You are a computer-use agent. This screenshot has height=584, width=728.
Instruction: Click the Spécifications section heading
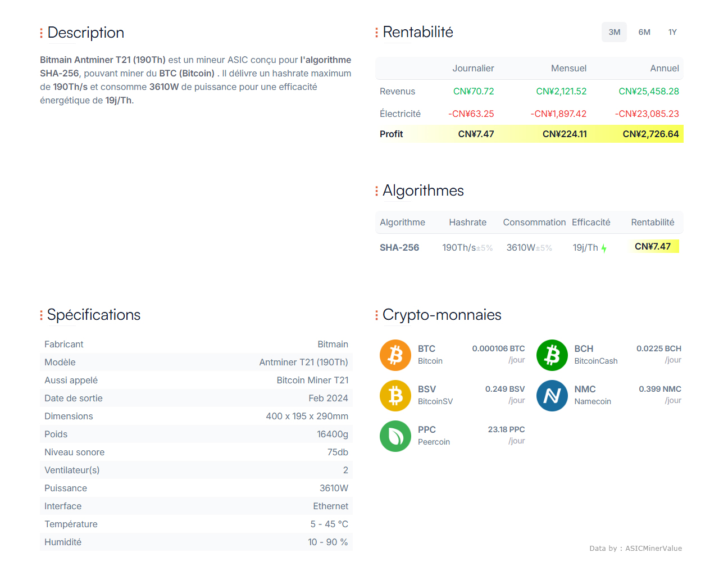click(x=94, y=315)
